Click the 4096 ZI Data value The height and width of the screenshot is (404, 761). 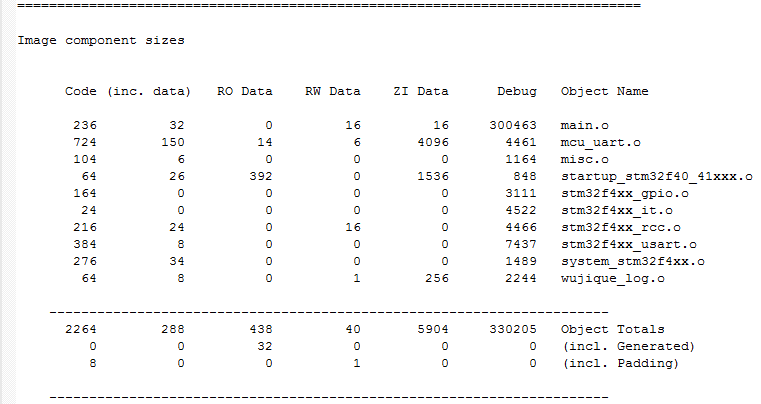[x=433, y=142]
